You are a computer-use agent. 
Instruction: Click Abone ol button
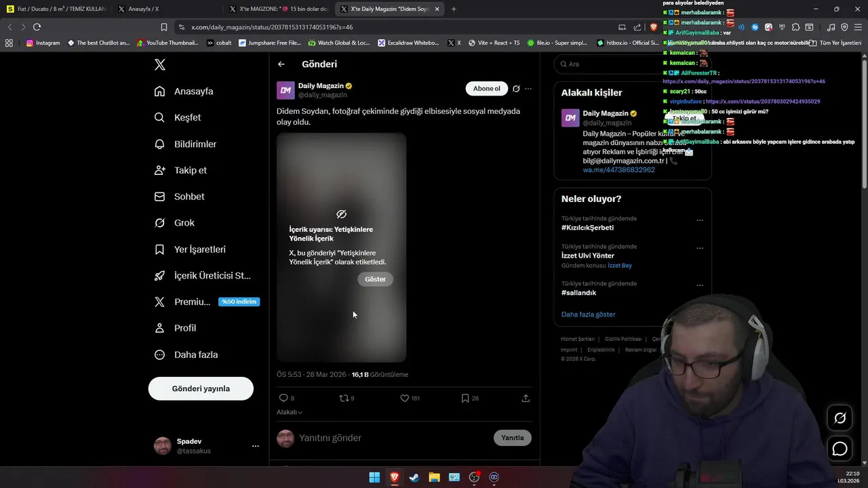coord(487,89)
